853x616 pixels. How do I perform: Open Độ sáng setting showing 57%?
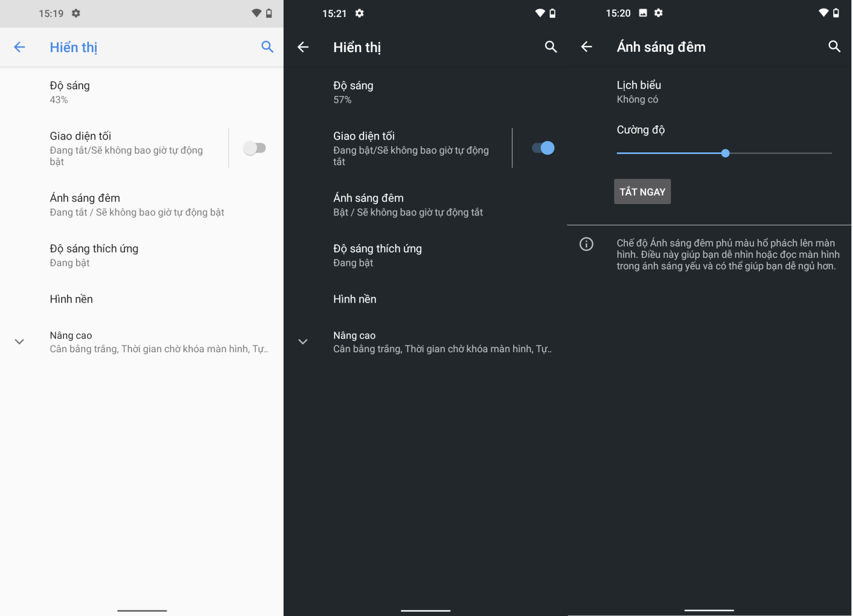[x=425, y=92]
